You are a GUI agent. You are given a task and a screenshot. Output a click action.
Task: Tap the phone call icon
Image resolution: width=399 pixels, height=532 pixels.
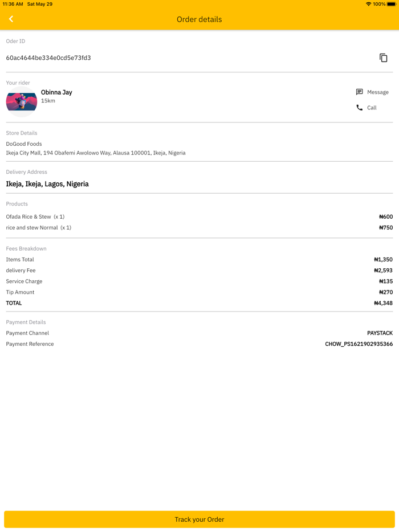pos(359,108)
